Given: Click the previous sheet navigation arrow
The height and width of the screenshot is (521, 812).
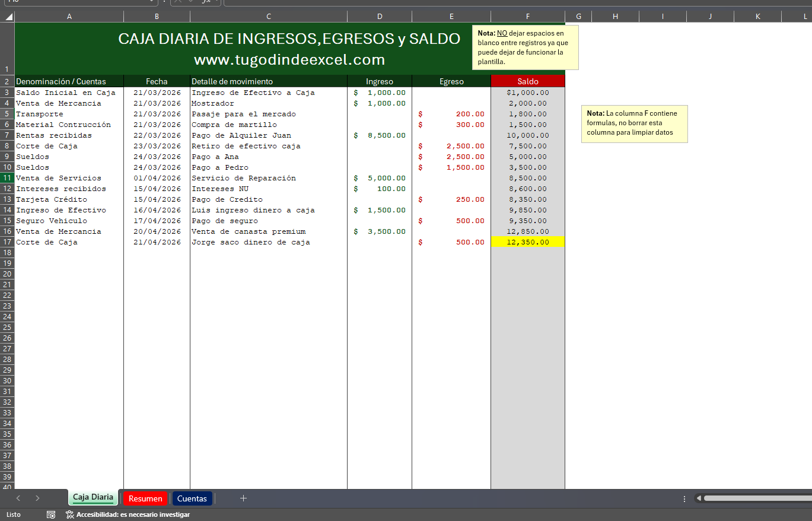Looking at the screenshot, I should coord(18,498).
